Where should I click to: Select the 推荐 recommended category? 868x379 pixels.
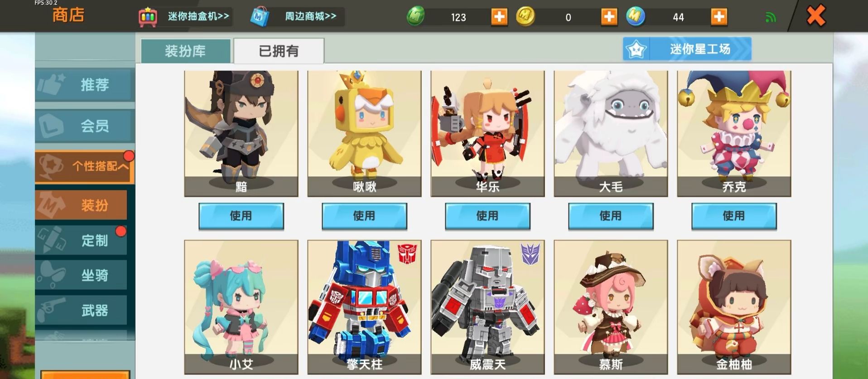[85, 84]
